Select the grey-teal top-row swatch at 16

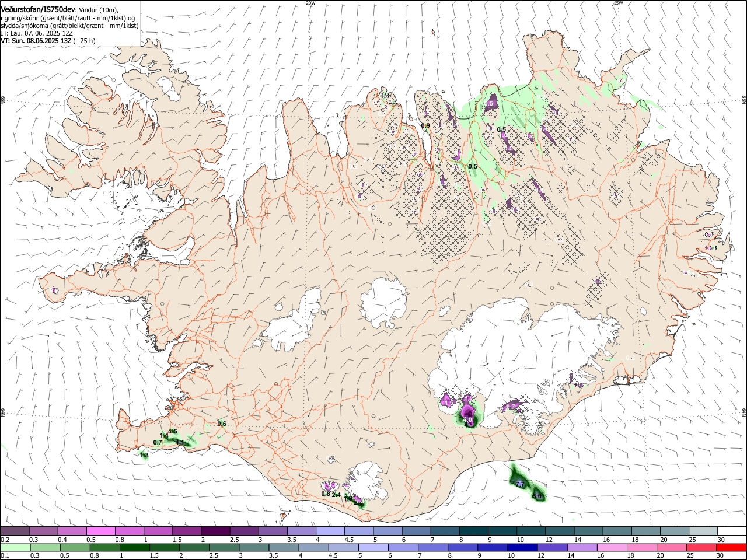tap(617, 531)
